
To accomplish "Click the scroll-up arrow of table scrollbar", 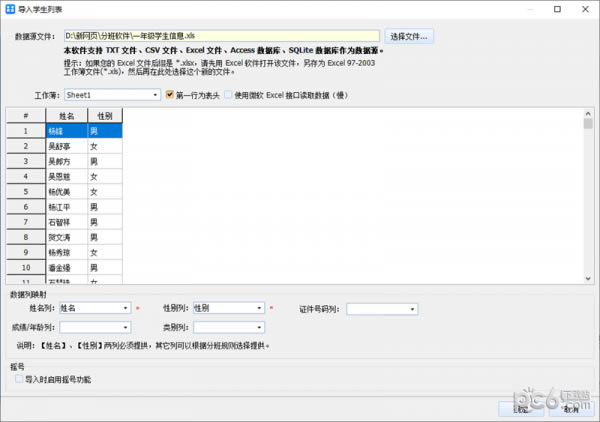I will (588, 113).
